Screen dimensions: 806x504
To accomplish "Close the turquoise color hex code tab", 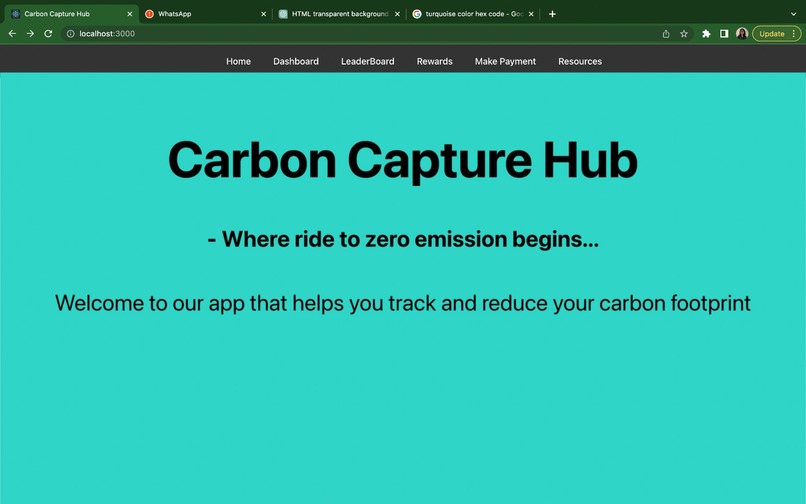I will [x=531, y=14].
